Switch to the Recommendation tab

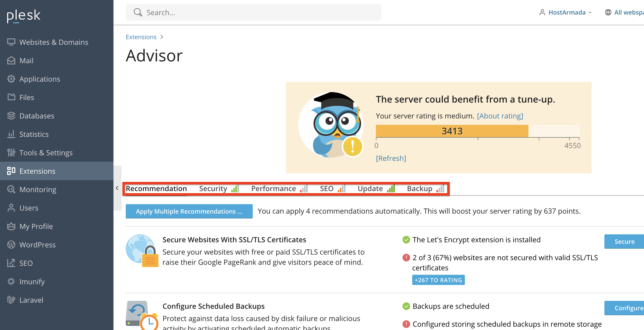[x=156, y=189]
